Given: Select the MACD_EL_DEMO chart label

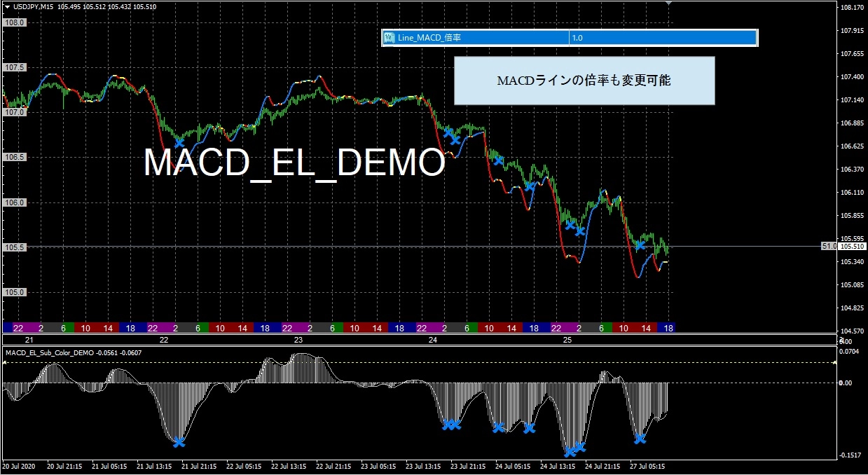Looking at the screenshot, I should point(294,163).
